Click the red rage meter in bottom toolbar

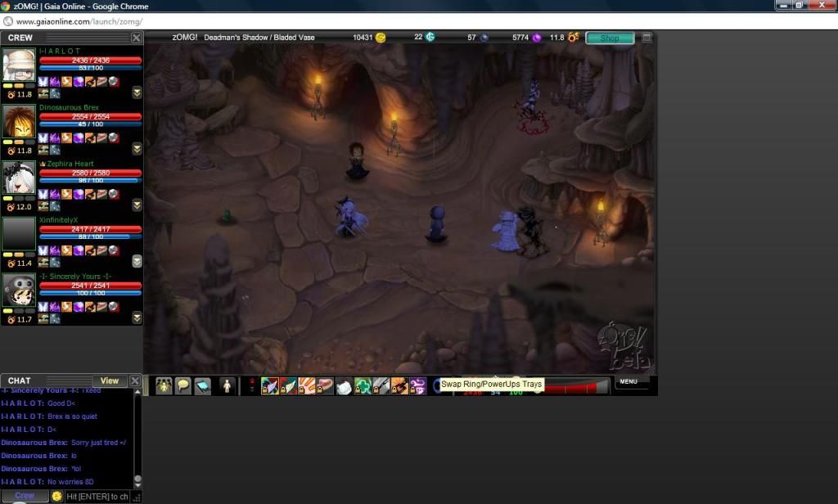click(576, 386)
